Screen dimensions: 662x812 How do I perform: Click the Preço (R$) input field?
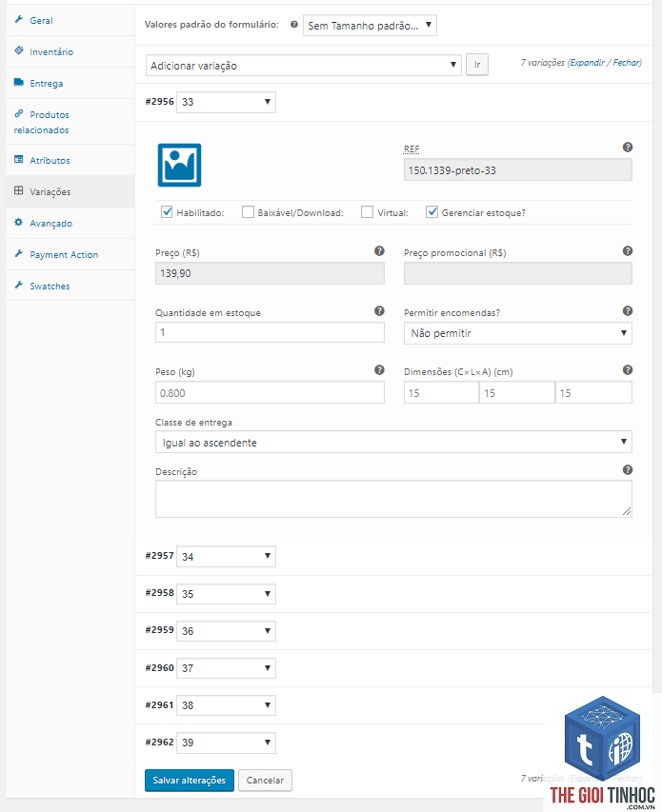point(270,273)
